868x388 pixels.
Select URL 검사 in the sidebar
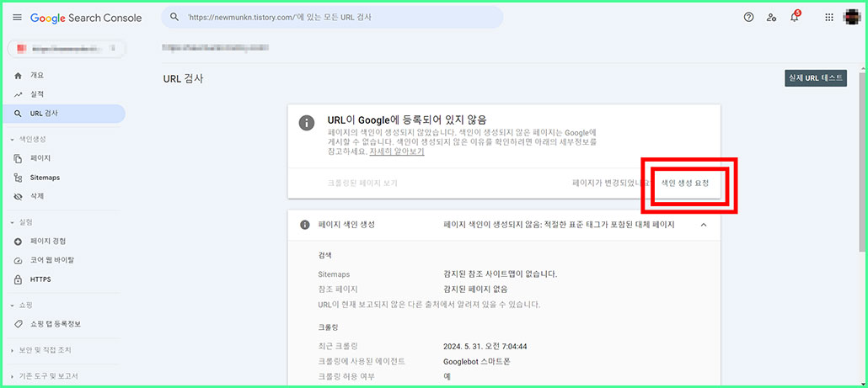64,114
